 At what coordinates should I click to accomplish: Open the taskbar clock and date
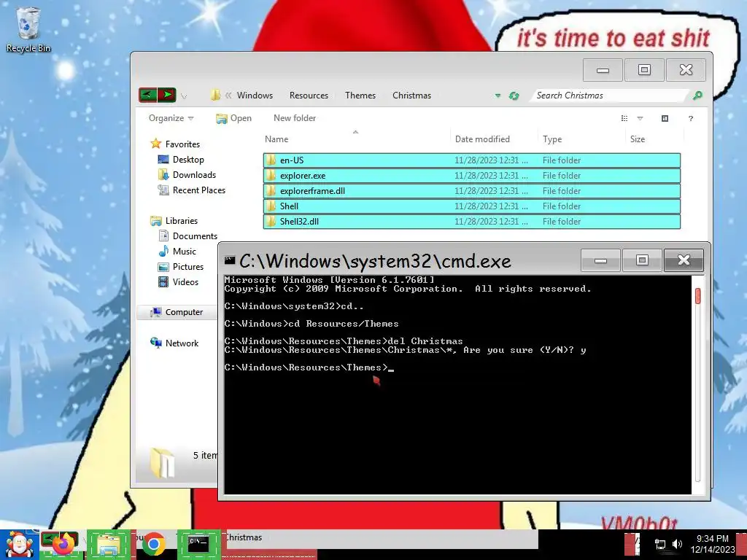coord(713,544)
